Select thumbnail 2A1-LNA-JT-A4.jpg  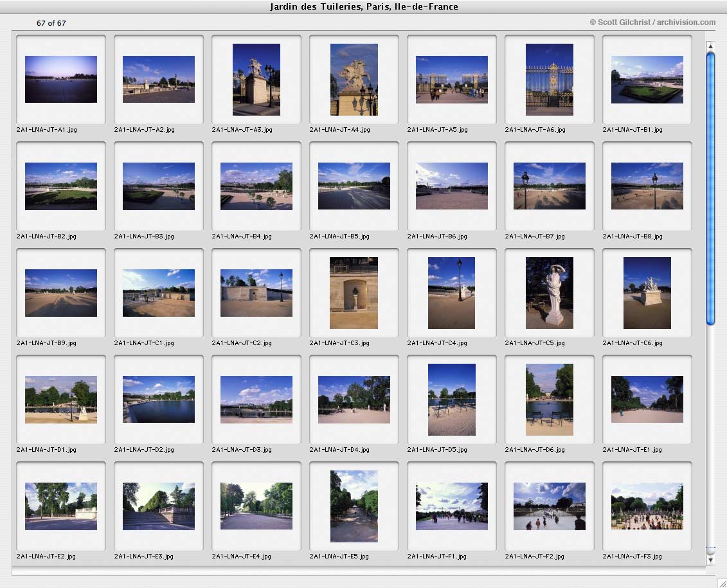coord(354,79)
